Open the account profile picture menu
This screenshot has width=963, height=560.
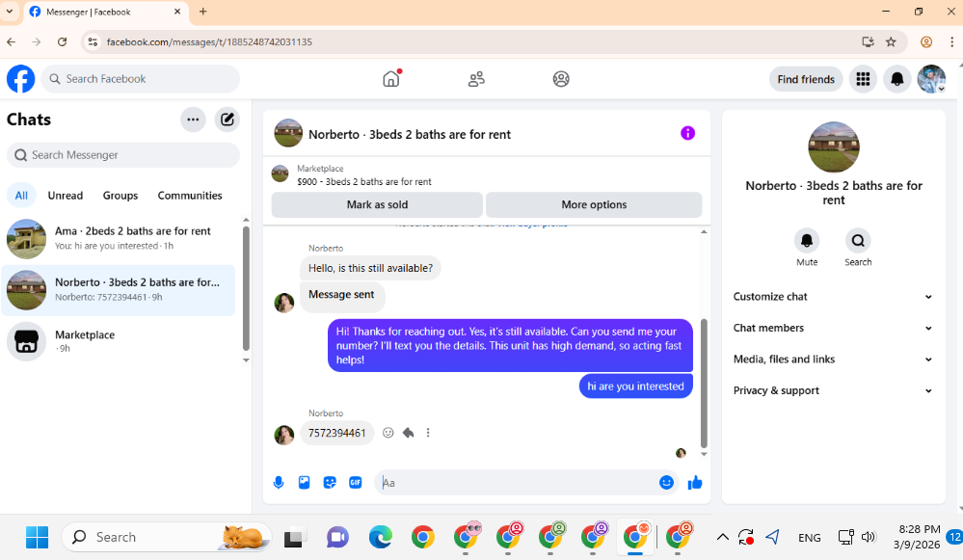931,79
